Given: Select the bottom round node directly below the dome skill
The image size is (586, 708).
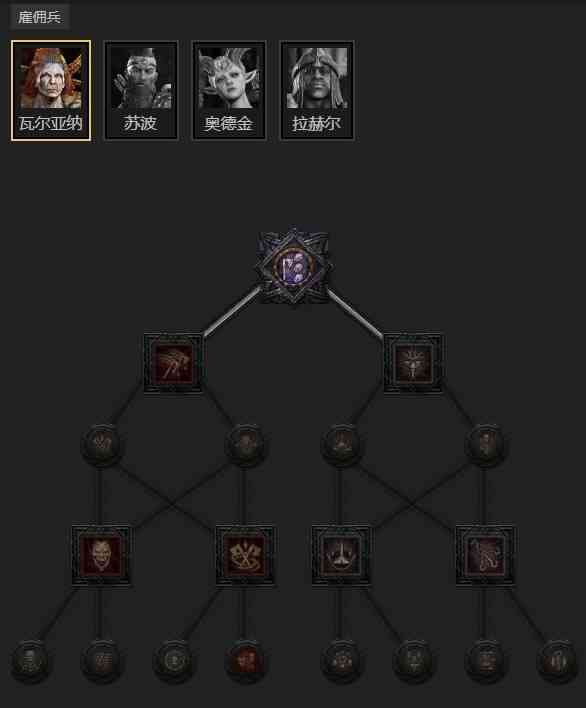Looking at the screenshot, I should tap(341, 661).
